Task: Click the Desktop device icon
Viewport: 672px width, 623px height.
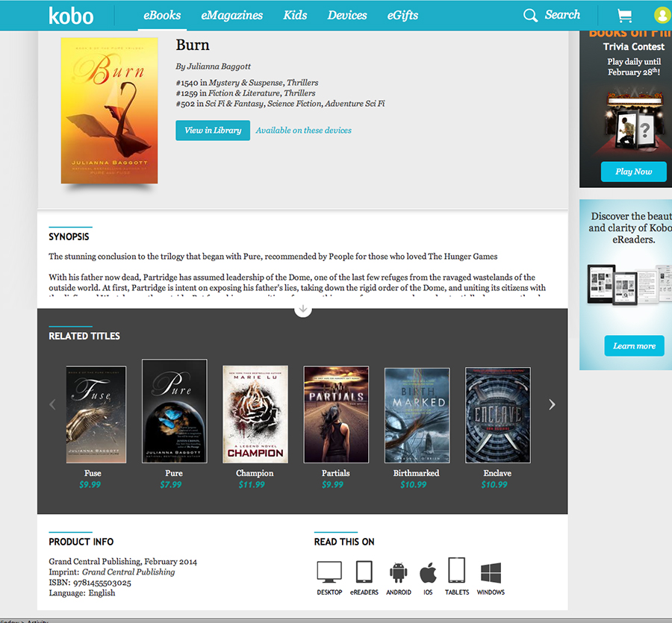Action: click(329, 572)
